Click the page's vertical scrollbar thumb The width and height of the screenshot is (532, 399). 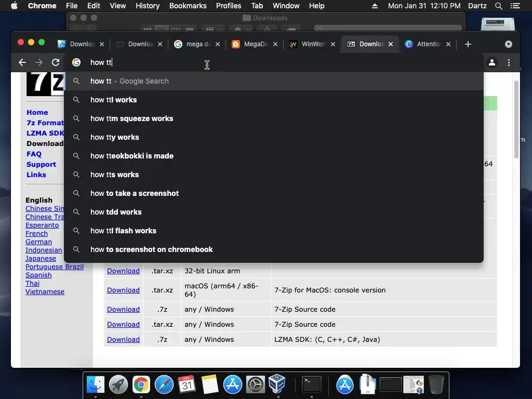[x=516, y=119]
